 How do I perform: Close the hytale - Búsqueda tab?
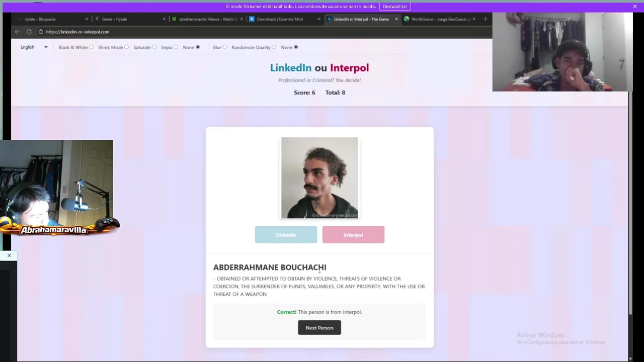pyautogui.click(x=87, y=19)
